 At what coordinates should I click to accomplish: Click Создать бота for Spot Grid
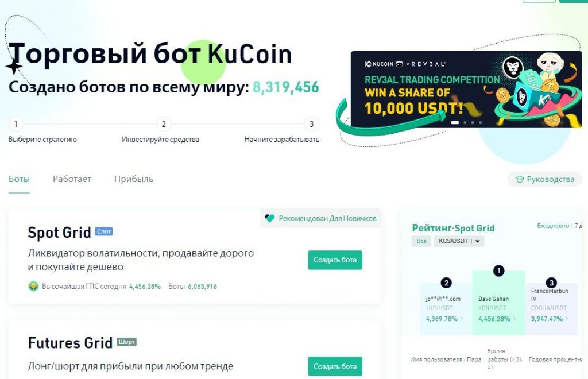[x=335, y=260]
